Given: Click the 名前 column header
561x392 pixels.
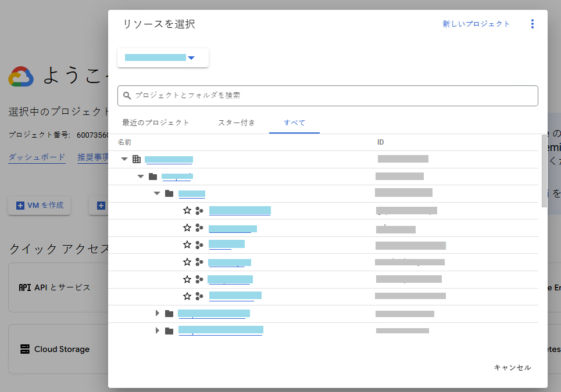Looking at the screenshot, I should coord(124,142).
